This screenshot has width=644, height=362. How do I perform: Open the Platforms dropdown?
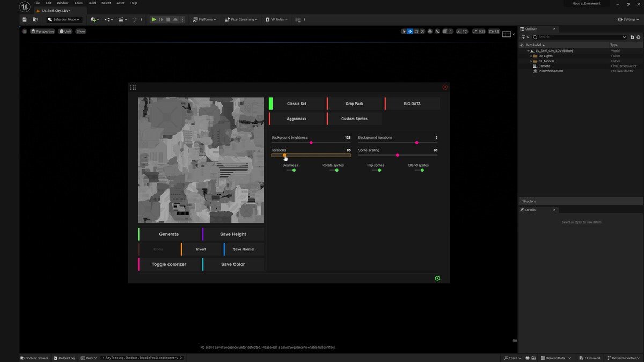(204, 19)
